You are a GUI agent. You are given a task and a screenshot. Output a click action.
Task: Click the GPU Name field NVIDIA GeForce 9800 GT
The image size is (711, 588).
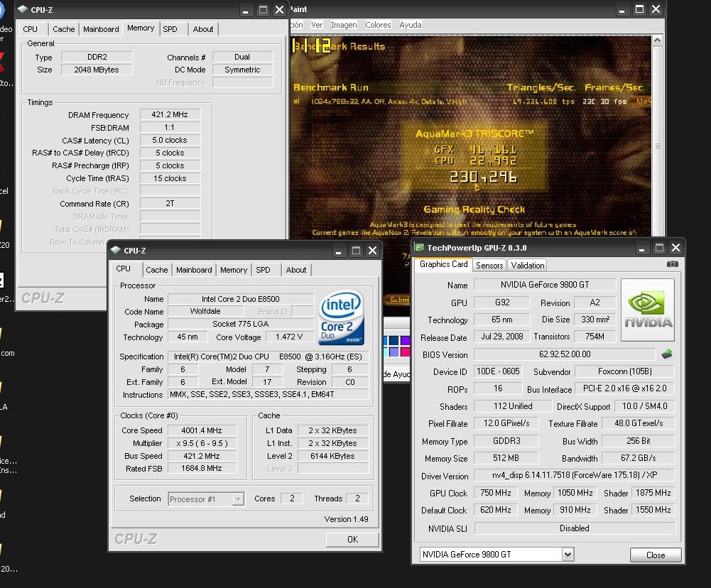click(x=545, y=285)
